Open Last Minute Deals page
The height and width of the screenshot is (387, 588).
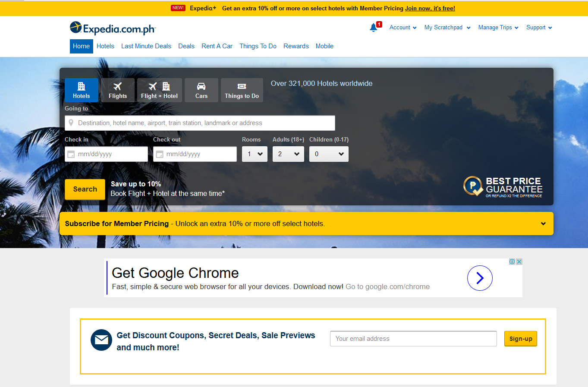146,46
